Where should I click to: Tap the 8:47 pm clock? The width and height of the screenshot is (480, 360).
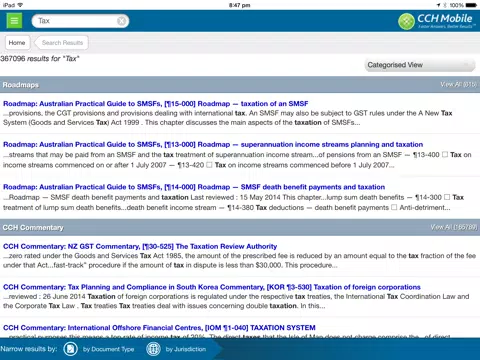click(239, 5)
